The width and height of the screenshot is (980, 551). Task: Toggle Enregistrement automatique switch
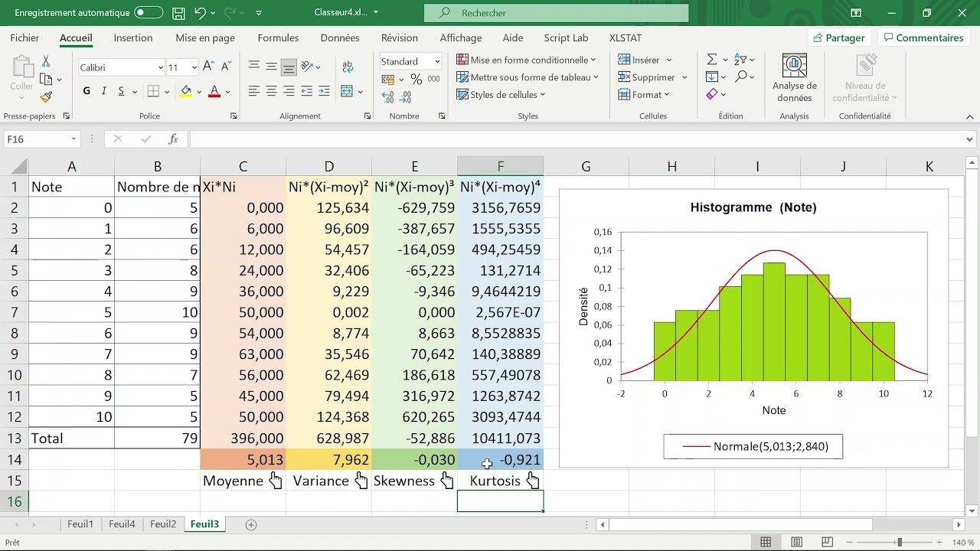coord(148,13)
